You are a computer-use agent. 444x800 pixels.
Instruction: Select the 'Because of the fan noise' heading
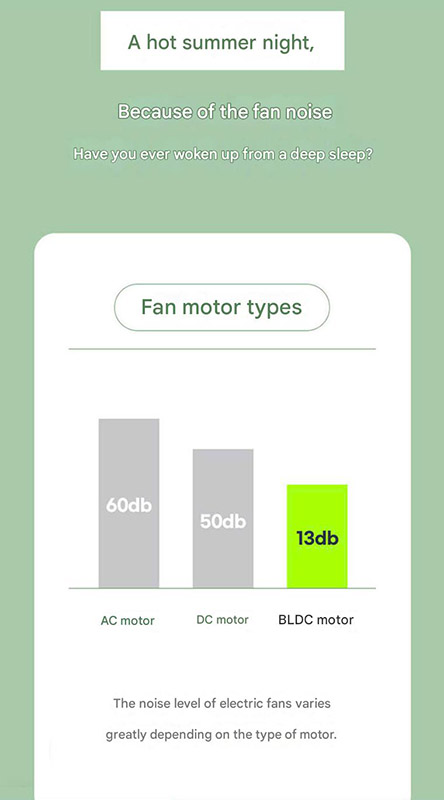pyautogui.click(x=225, y=112)
